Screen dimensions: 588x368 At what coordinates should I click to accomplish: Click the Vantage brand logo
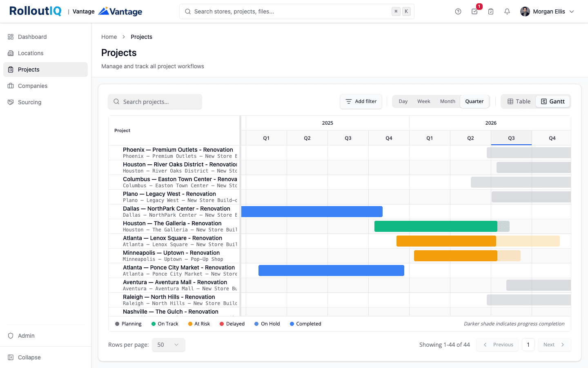pos(120,11)
